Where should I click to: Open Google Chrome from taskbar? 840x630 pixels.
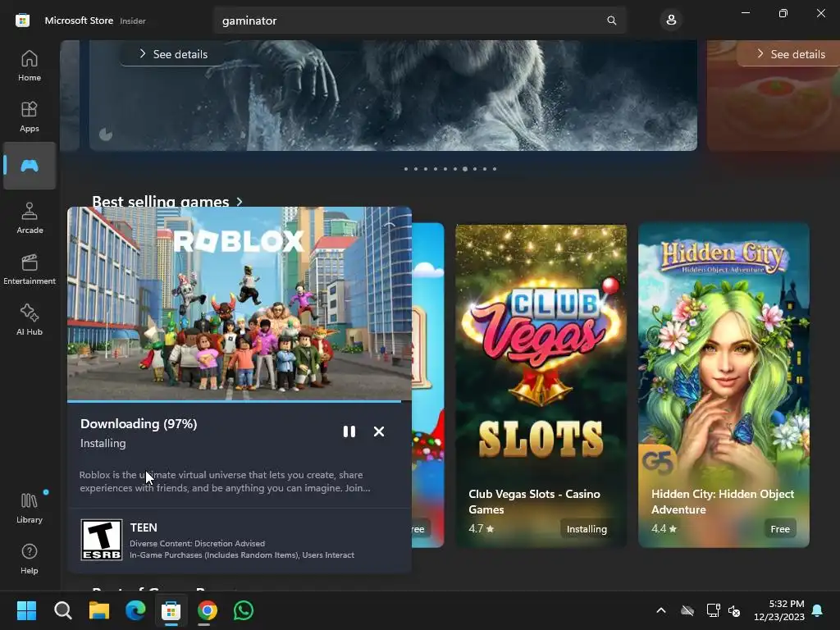pos(208,610)
